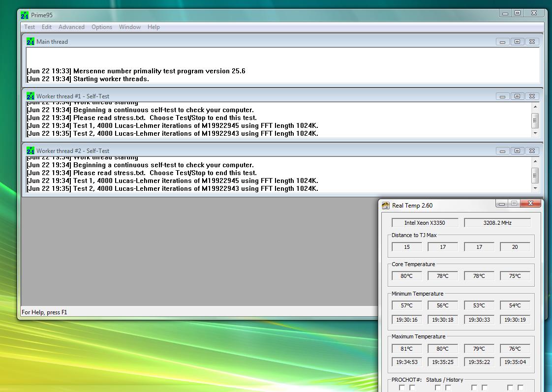Click Distance to TJ Max value '15'
The image size is (552, 392).
tap(406, 247)
